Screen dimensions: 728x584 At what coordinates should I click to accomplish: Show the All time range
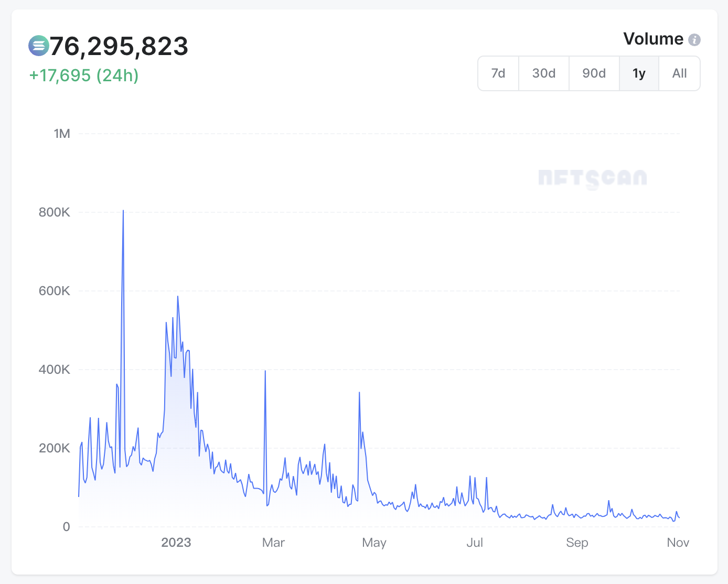[679, 73]
